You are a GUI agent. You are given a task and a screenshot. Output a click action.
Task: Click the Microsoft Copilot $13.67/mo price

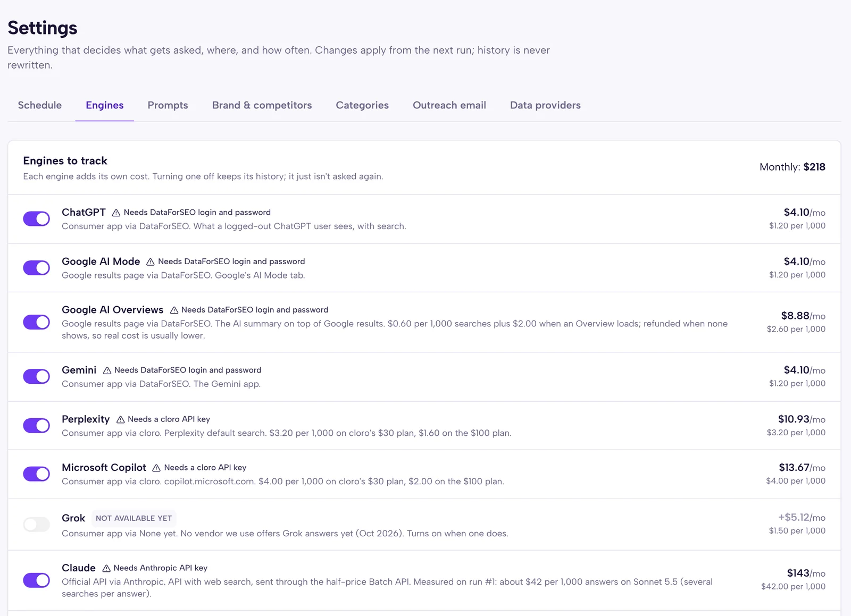pos(802,468)
